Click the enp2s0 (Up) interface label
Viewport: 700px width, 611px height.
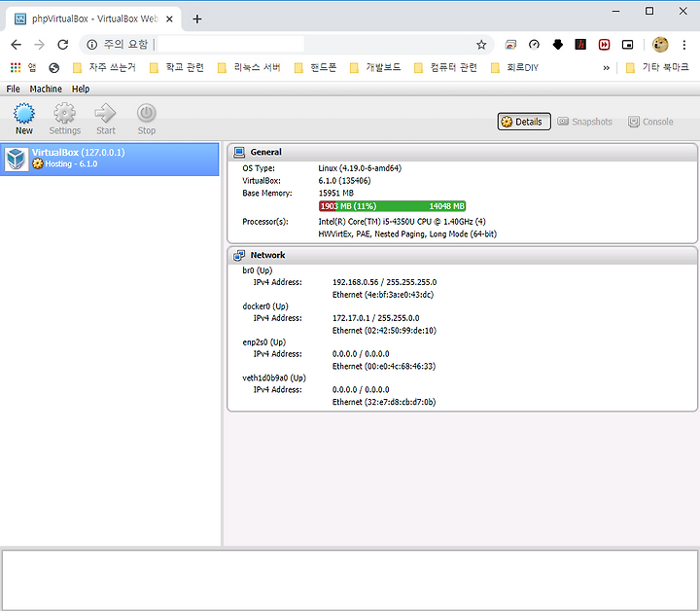263,342
